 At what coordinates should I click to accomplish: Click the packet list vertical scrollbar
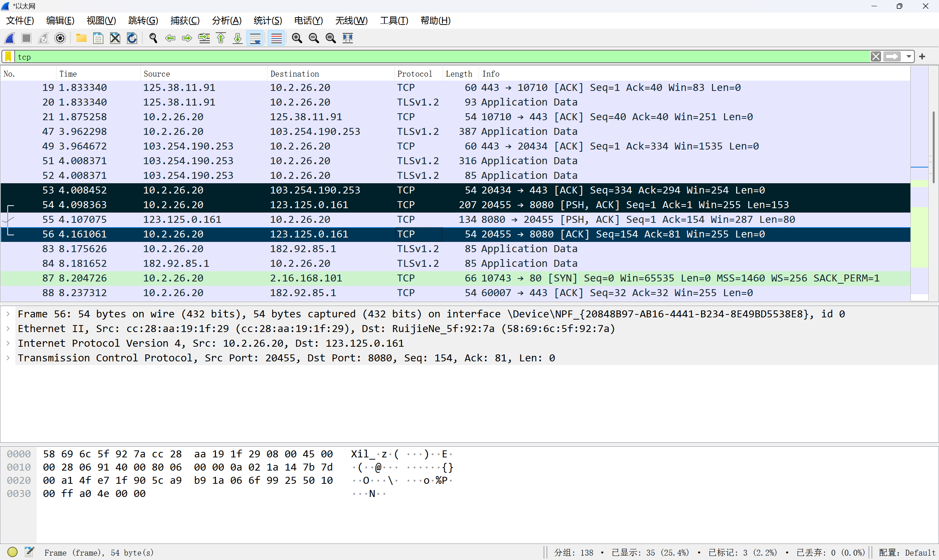[x=933, y=147]
